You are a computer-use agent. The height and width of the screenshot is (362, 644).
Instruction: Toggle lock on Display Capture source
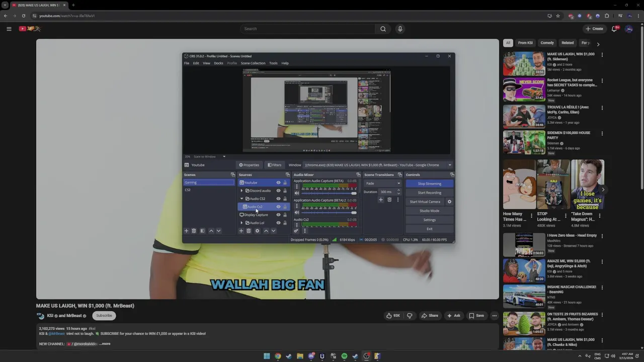point(285,215)
